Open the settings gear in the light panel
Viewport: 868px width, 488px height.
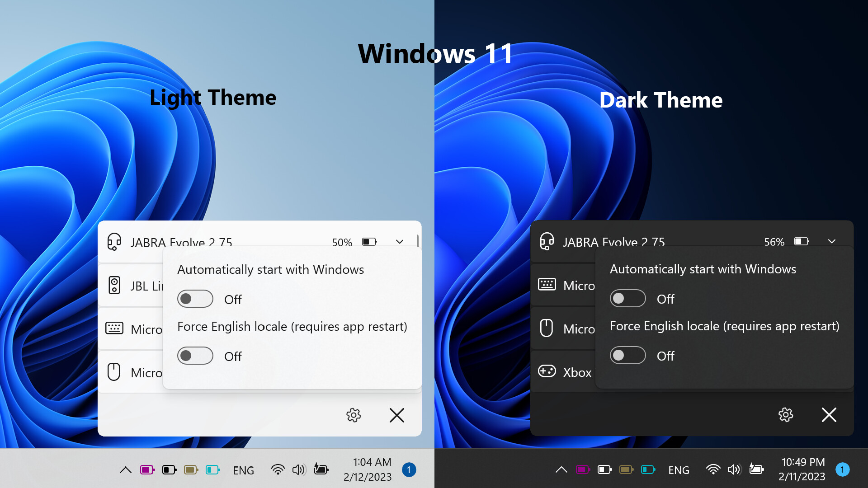[354, 415]
